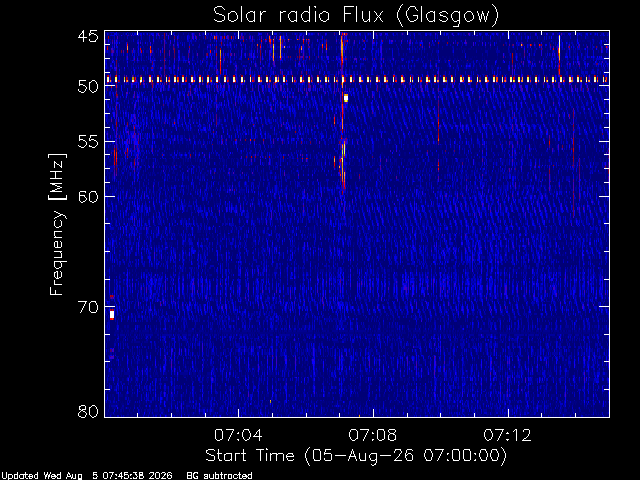The image size is (640, 480).
Task: Click the small yellow dot near 79 MHz
Action: point(270,402)
